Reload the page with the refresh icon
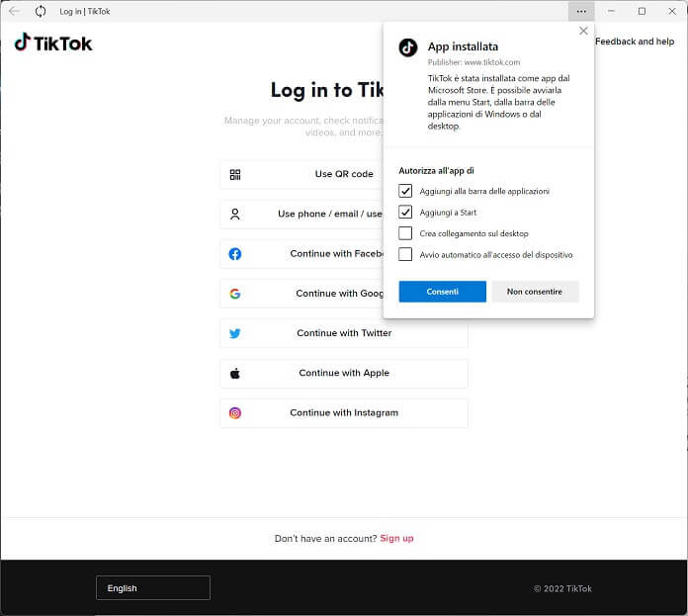The image size is (688, 616). tap(41, 11)
